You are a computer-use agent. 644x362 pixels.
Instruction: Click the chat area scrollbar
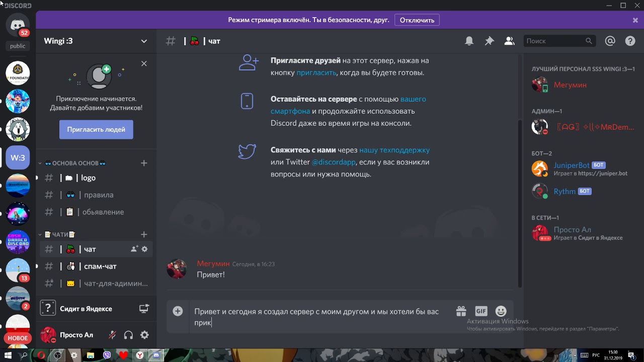click(520, 203)
